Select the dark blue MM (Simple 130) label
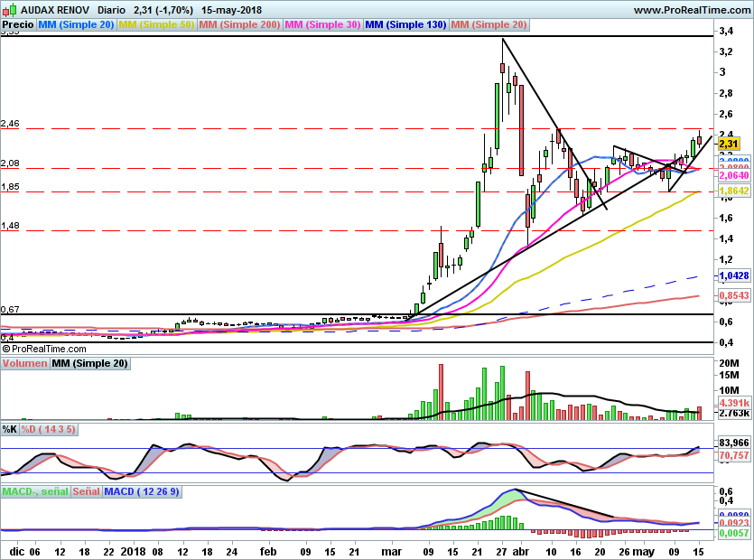The width and height of the screenshot is (754, 560). [x=405, y=24]
